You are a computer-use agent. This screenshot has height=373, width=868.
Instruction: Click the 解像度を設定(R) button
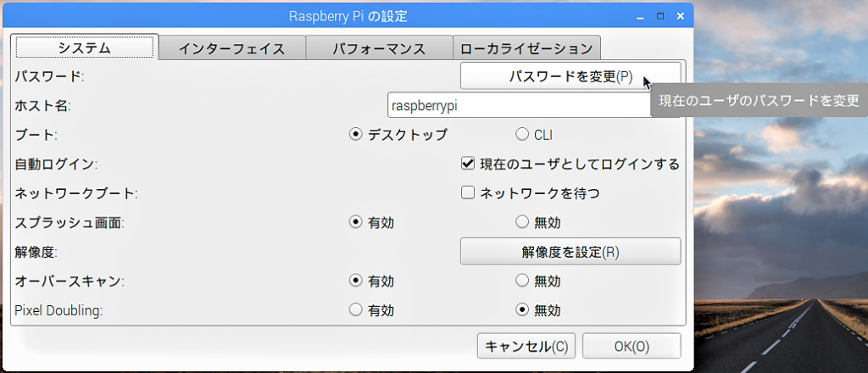coord(570,252)
